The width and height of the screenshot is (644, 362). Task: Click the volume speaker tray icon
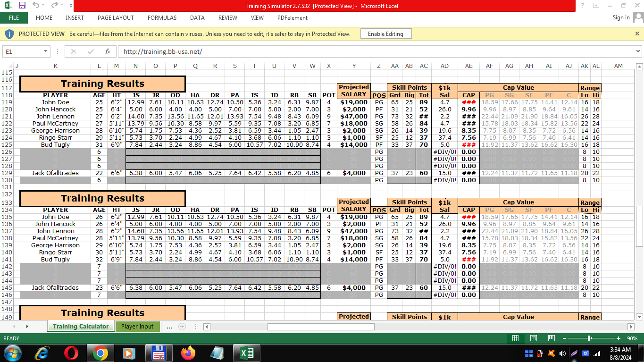point(562,353)
